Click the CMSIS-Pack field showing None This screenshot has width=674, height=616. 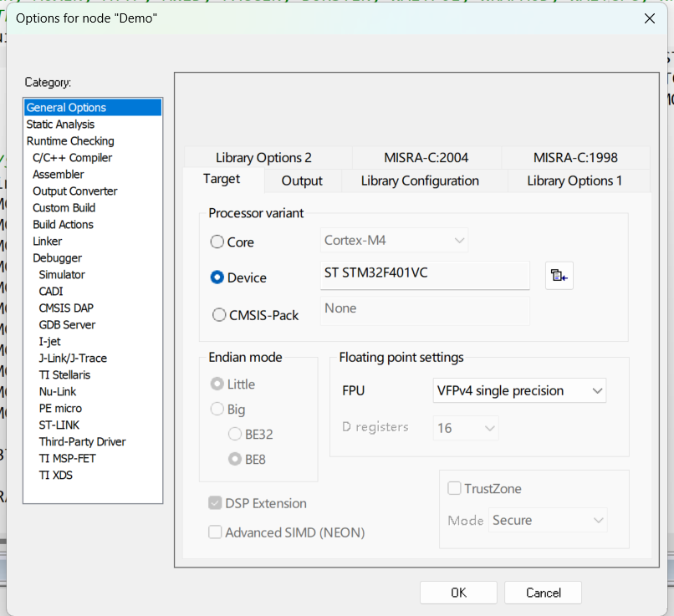(425, 311)
